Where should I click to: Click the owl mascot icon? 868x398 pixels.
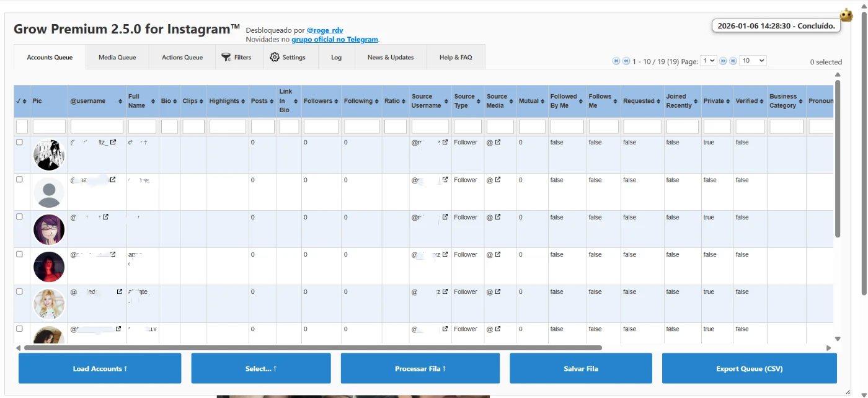[846, 15]
